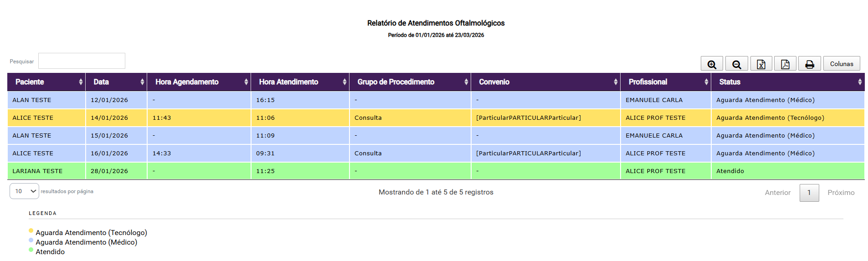Click the Aguarda Atendimento (Tecnólogo) legend label
868x261 pixels.
pos(92,233)
